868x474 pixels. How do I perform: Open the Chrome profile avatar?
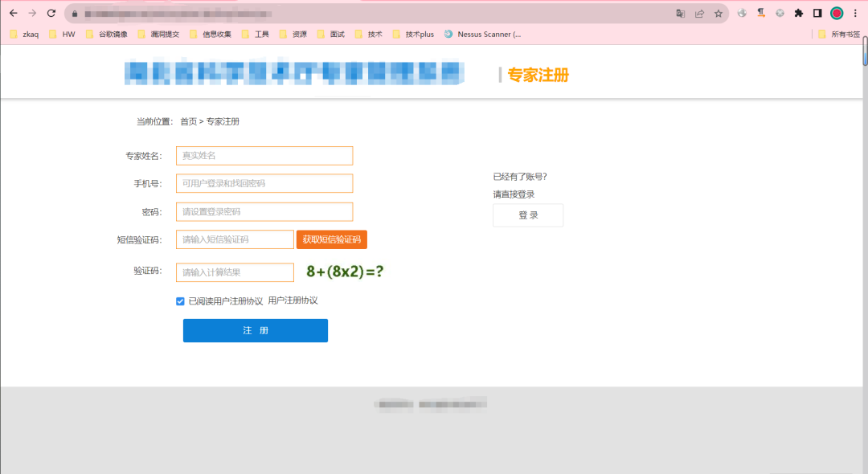pyautogui.click(x=837, y=14)
